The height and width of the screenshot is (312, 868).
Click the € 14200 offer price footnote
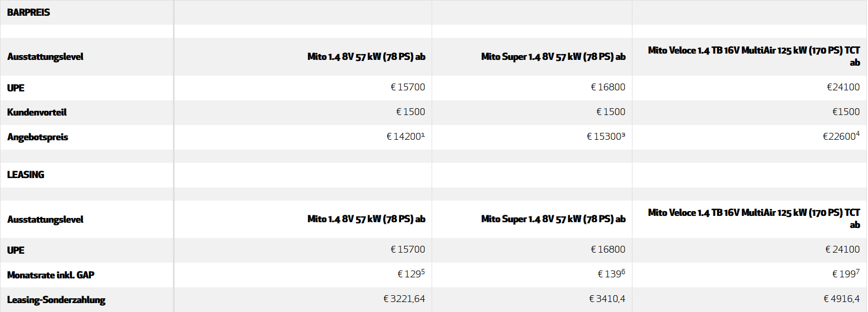point(406,137)
